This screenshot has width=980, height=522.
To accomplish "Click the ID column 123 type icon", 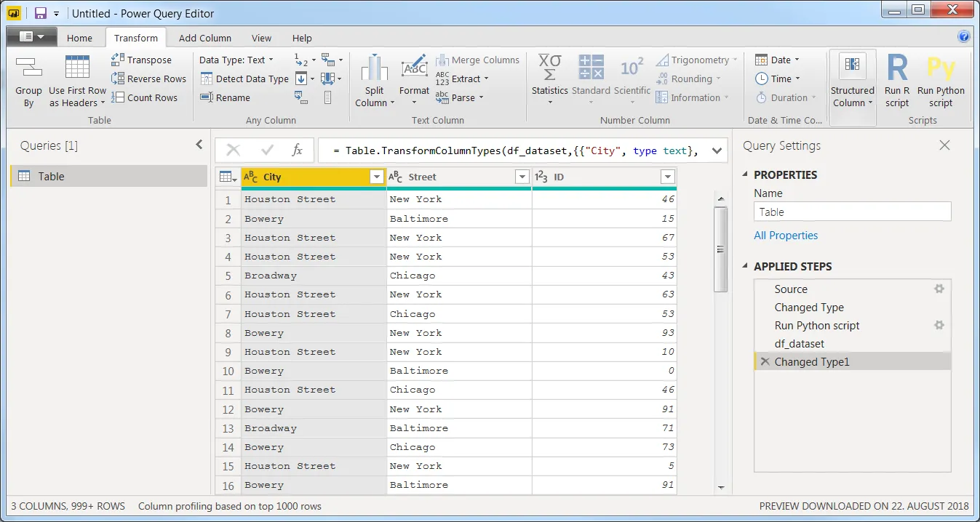I will click(x=541, y=177).
